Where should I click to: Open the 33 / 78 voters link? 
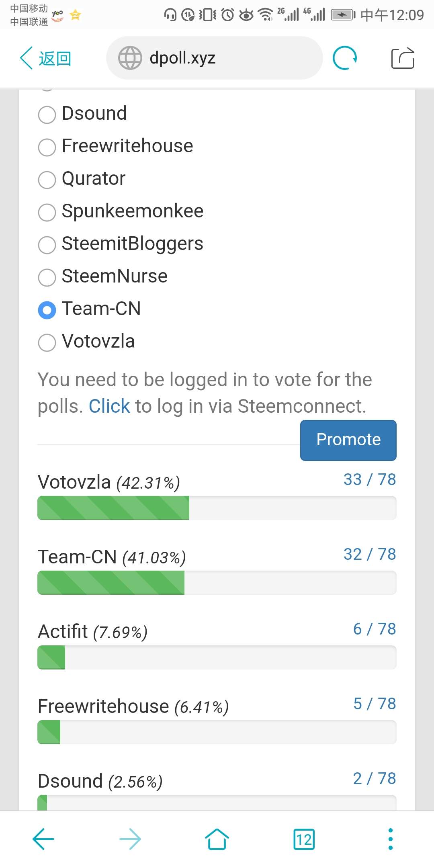(369, 479)
